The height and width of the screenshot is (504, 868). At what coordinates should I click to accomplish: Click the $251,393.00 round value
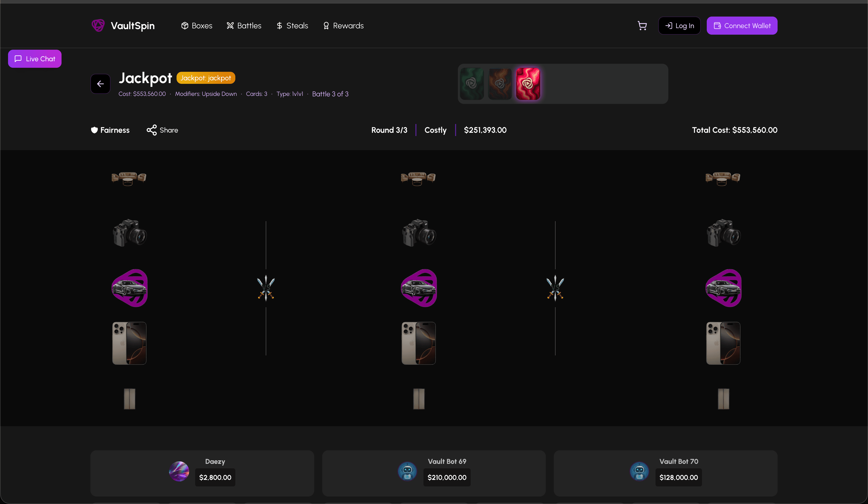pyautogui.click(x=485, y=130)
